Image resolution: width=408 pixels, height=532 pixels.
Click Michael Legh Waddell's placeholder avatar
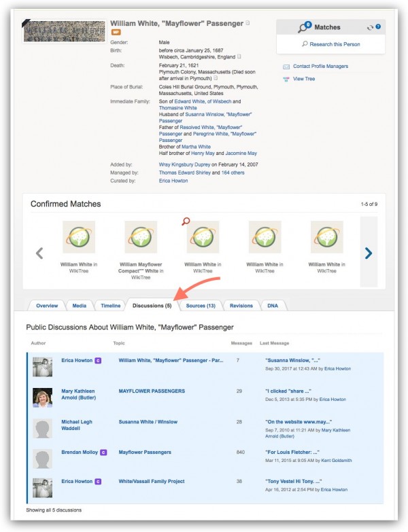coord(42,428)
